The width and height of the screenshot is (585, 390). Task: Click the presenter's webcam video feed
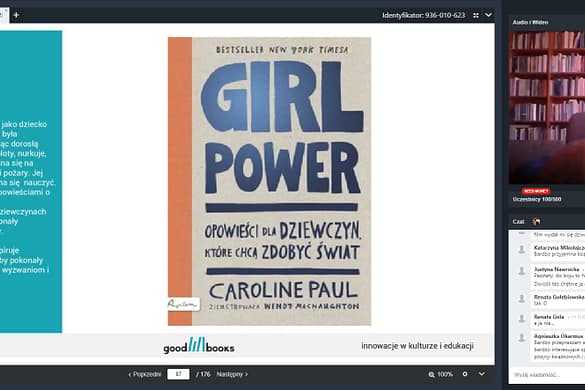[547, 107]
